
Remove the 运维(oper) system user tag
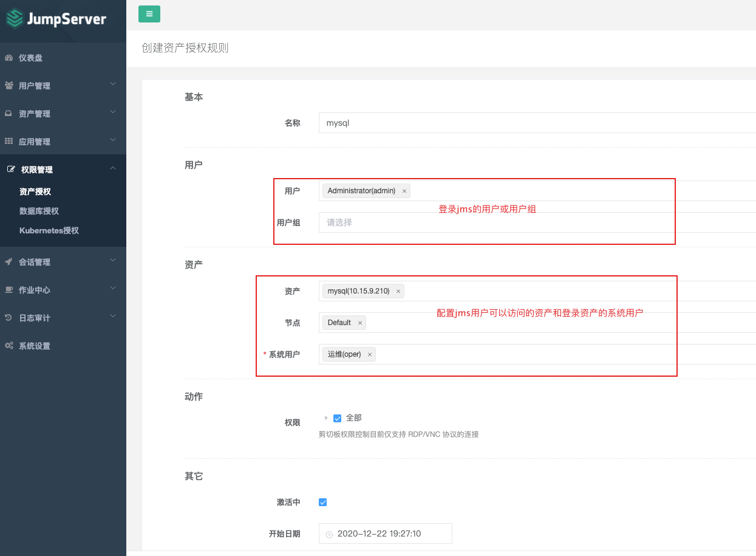(370, 355)
